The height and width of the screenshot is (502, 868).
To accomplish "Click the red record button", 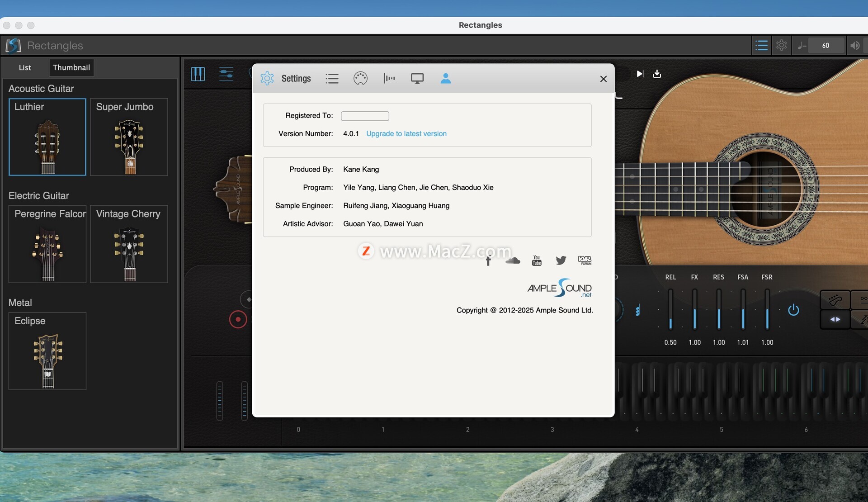I will [x=238, y=319].
